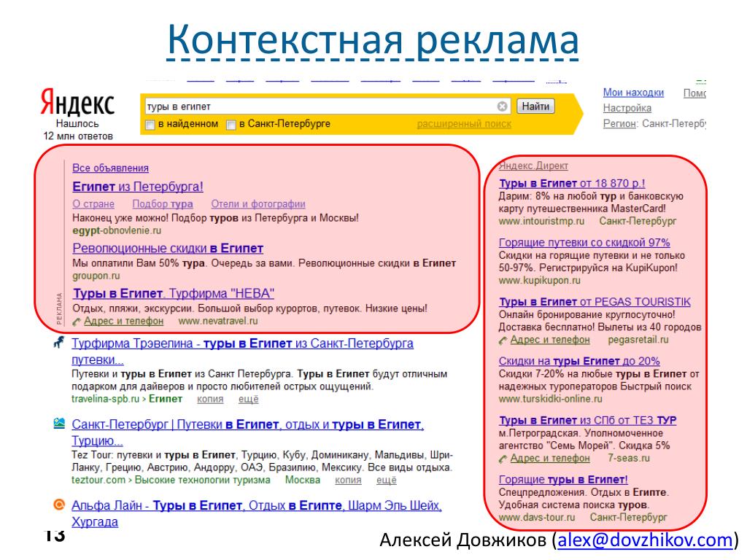Open 'Все объявления' link

[x=111, y=168]
